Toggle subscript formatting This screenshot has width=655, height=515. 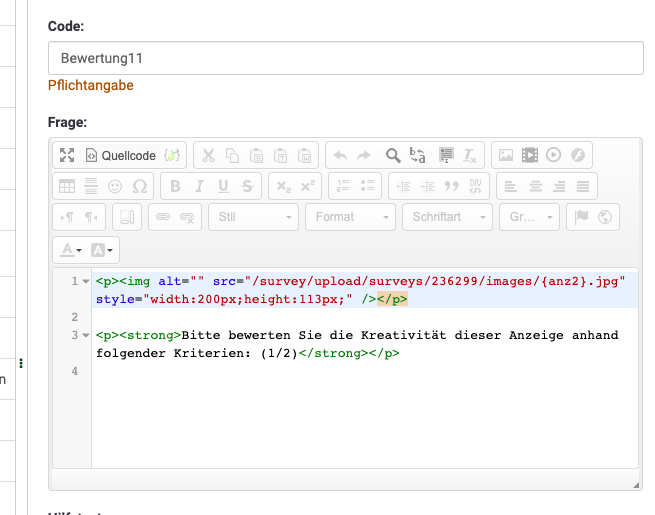[x=283, y=186]
